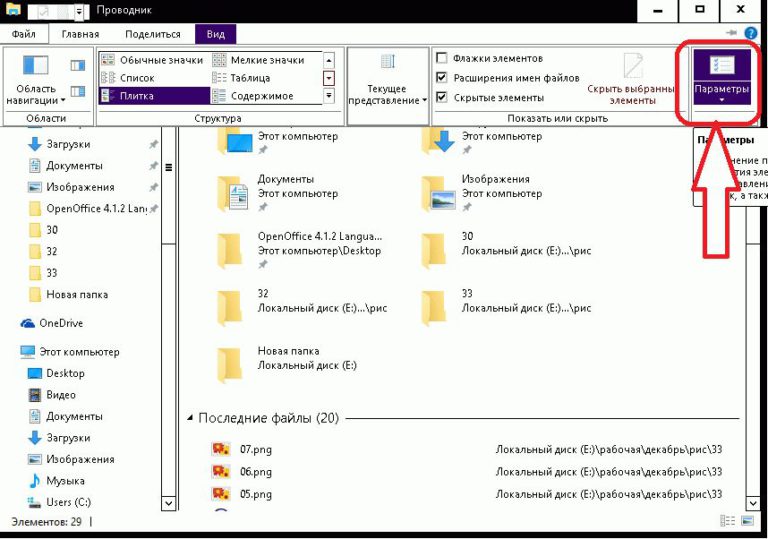Open folder tile 32 in main pane
The image size is (768, 539).
pos(302,308)
